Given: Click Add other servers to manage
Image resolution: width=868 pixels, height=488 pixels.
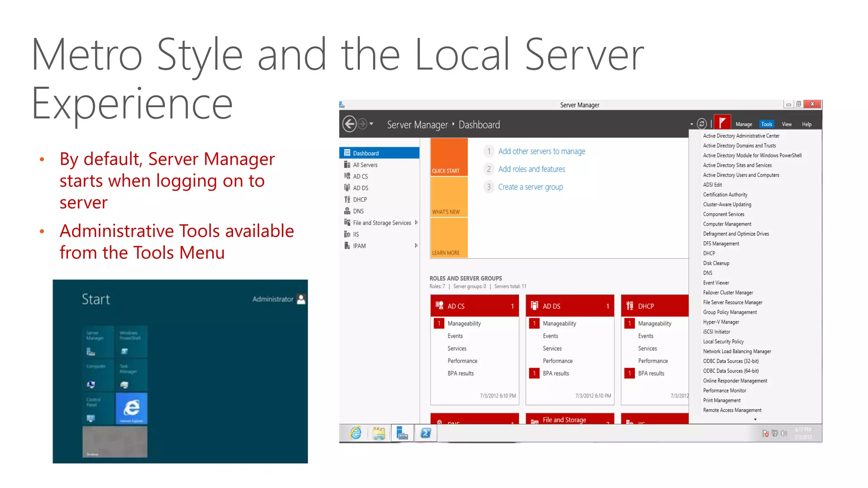Looking at the screenshot, I should 541,151.
